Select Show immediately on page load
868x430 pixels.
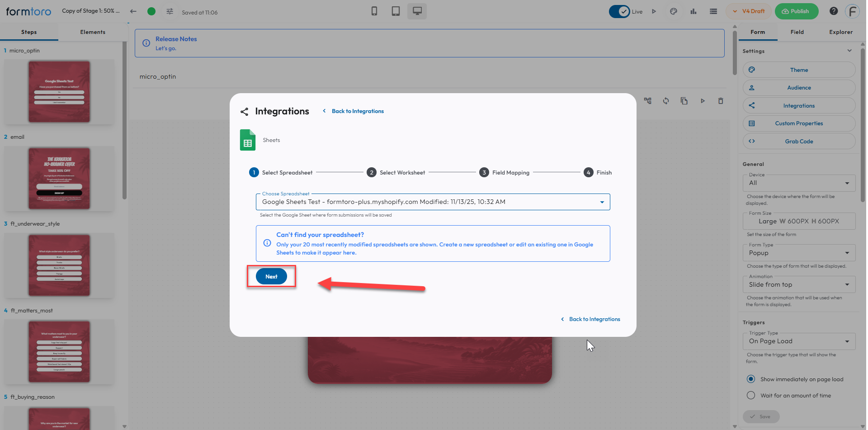coord(751,379)
